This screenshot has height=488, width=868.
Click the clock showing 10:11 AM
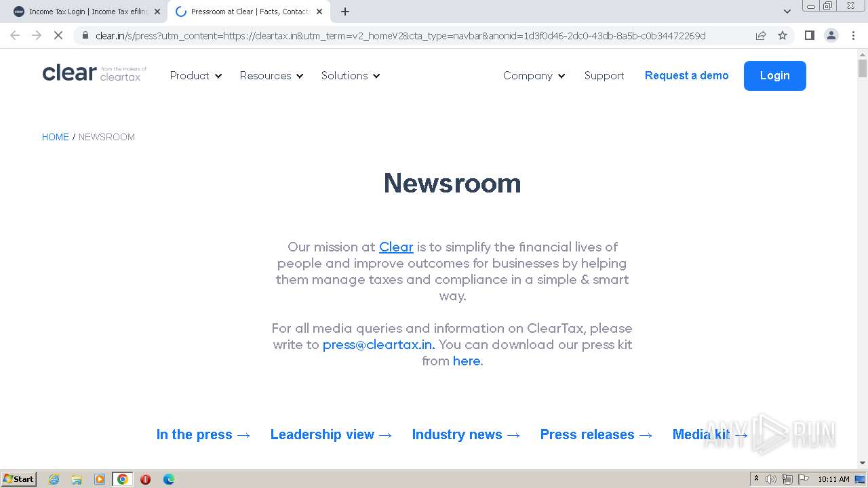[x=833, y=479]
